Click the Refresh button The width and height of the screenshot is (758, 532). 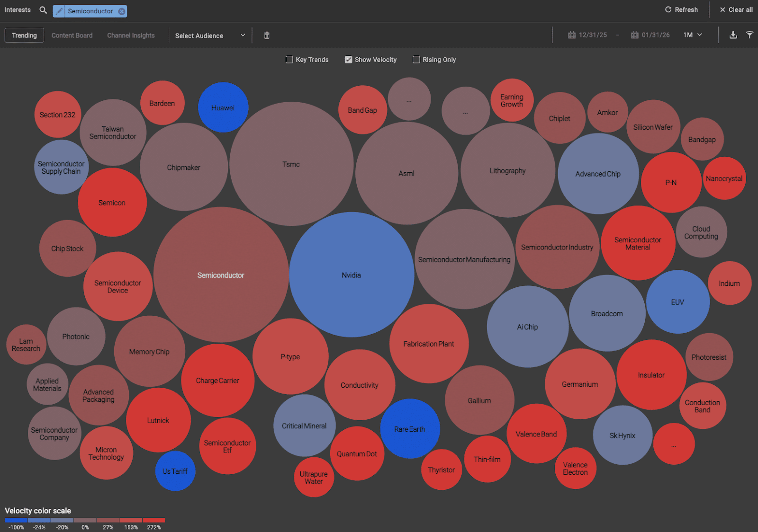pyautogui.click(x=681, y=9)
